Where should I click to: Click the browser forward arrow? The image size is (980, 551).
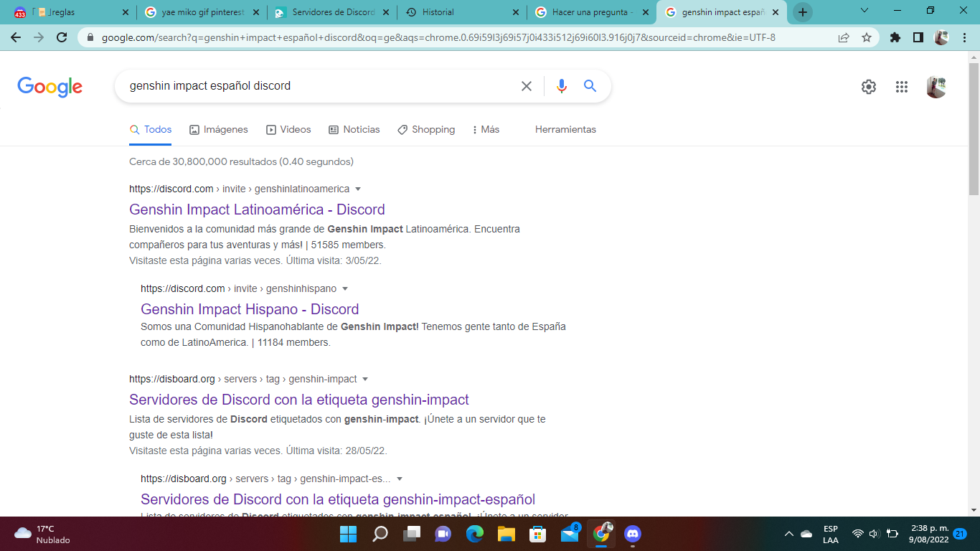(39, 37)
